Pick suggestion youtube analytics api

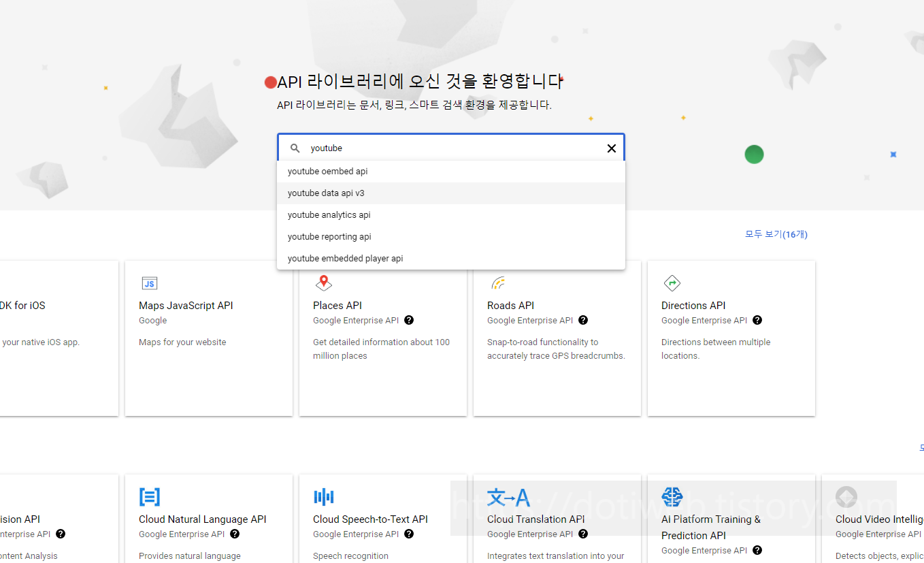coord(450,215)
